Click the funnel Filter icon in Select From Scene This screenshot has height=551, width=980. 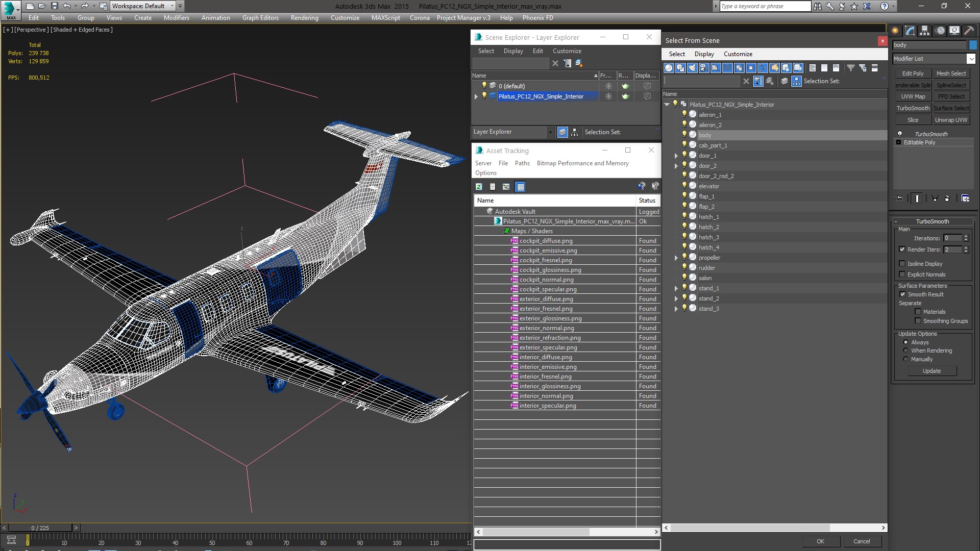(x=851, y=68)
